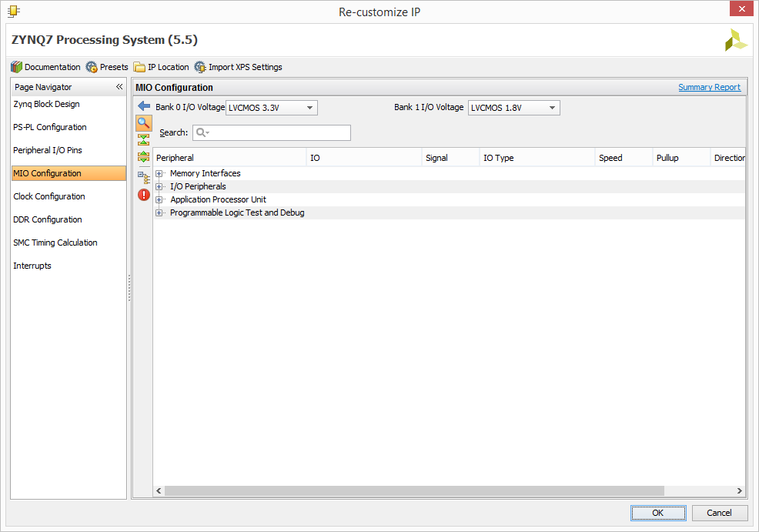Collapse the Page Navigator panel with chevrons
Image resolution: width=759 pixels, height=532 pixels.
point(119,87)
